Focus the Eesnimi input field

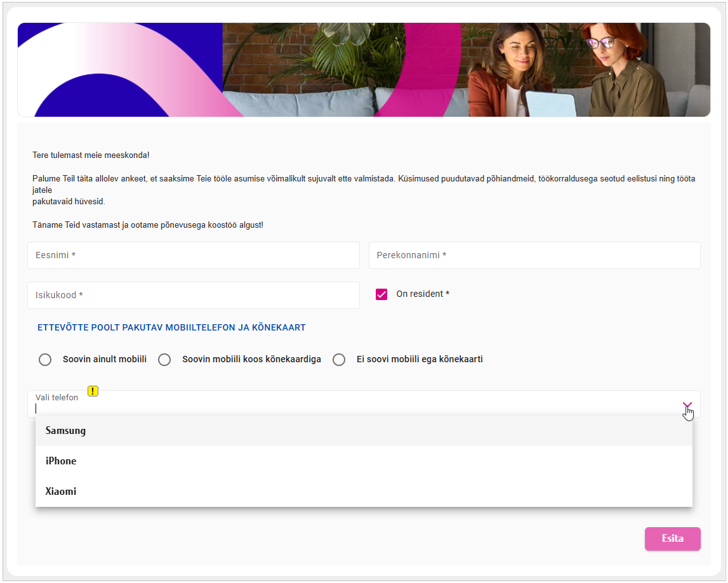[x=193, y=255]
